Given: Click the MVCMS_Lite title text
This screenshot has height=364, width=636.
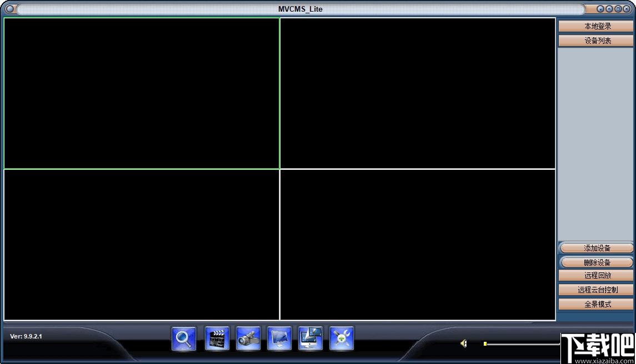Looking at the screenshot, I should pyautogui.click(x=300, y=9).
